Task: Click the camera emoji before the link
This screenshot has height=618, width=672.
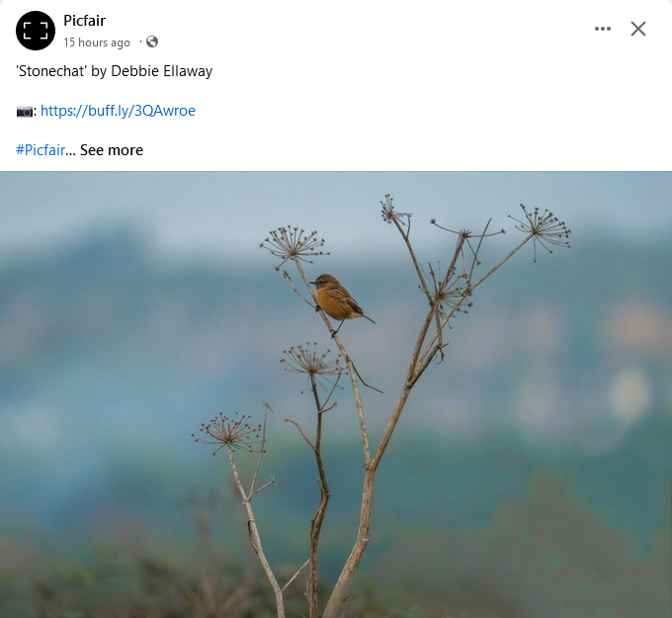Action: pos(26,111)
